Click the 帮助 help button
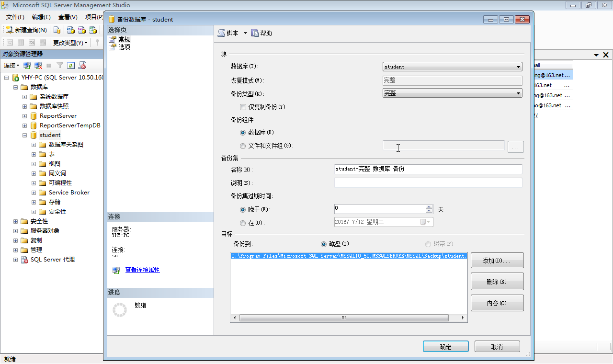The image size is (613, 364). 261,33
